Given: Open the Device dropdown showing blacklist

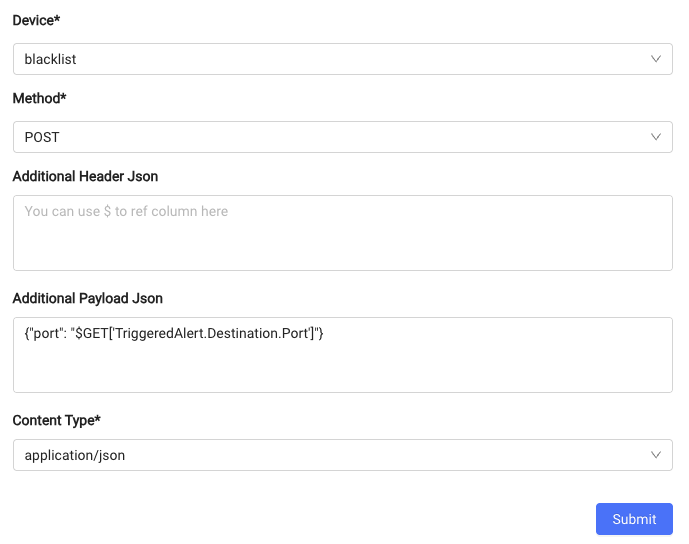Looking at the screenshot, I should coord(343,59).
